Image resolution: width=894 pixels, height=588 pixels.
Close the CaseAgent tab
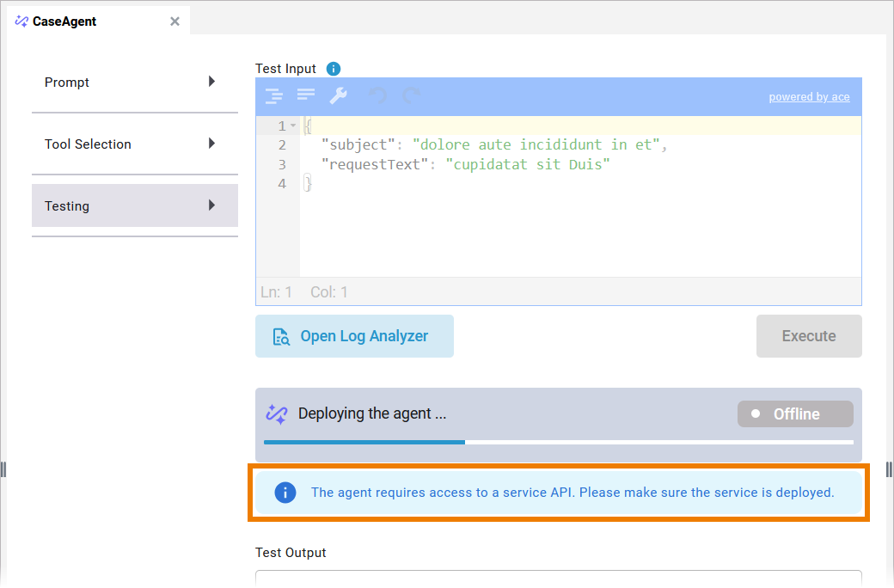point(175,21)
